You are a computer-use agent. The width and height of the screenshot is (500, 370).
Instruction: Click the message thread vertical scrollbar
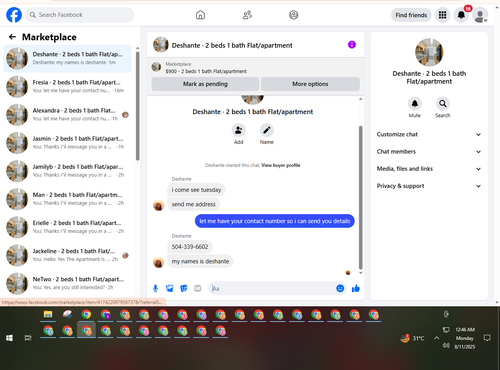click(x=360, y=197)
